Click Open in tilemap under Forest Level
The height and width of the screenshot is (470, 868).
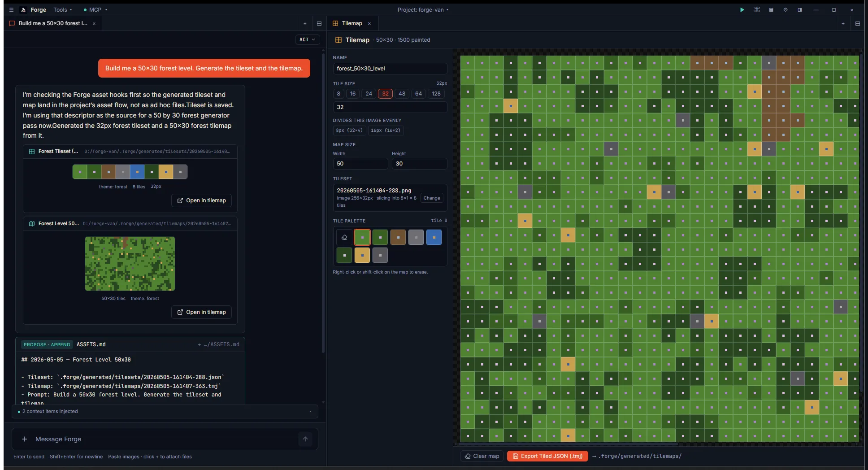(x=201, y=312)
